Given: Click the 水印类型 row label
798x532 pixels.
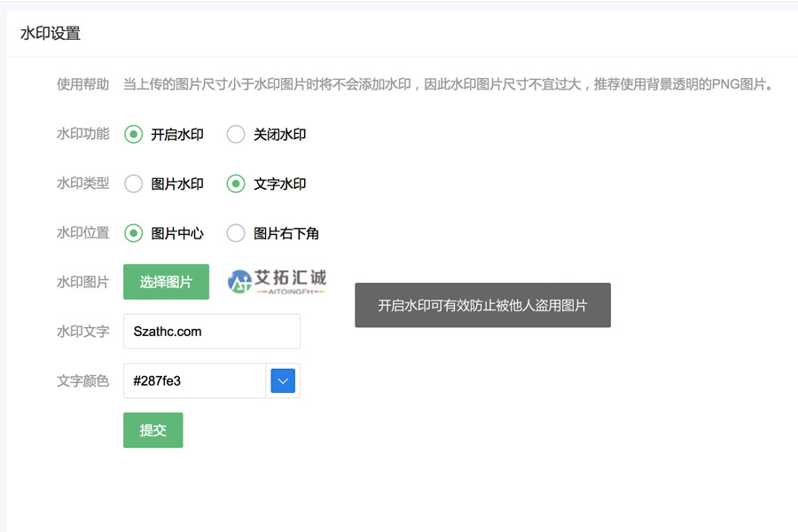Looking at the screenshot, I should [x=82, y=184].
